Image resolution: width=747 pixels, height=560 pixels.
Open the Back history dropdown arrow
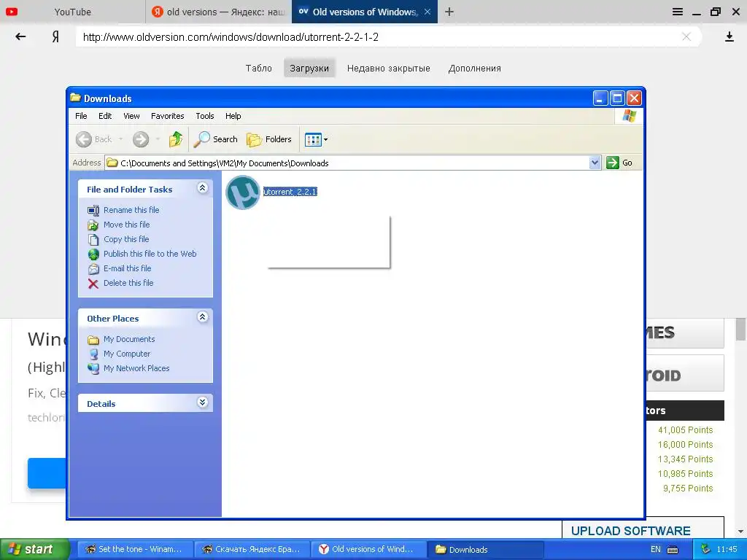tap(121, 139)
